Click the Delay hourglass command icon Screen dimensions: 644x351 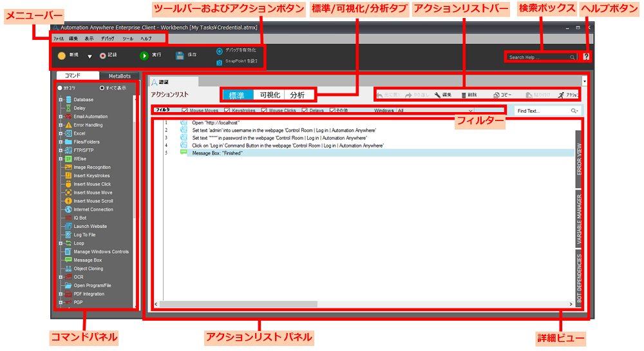pyautogui.click(x=69, y=108)
